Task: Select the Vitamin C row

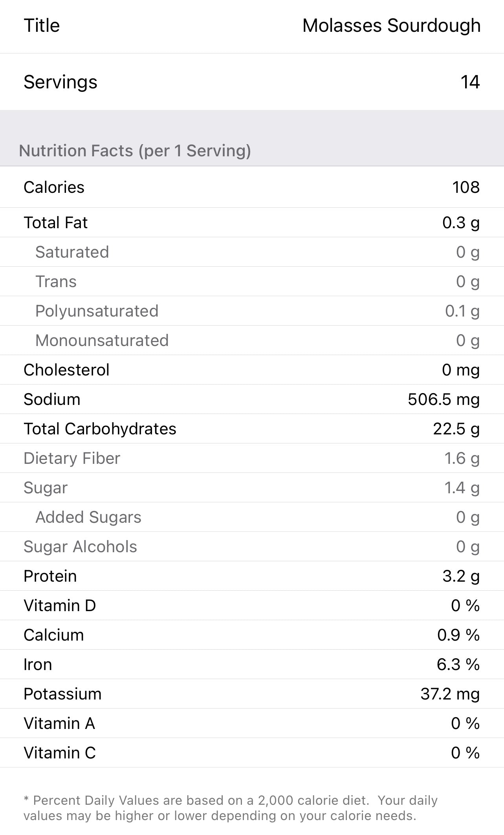Action: pyautogui.click(x=251, y=753)
